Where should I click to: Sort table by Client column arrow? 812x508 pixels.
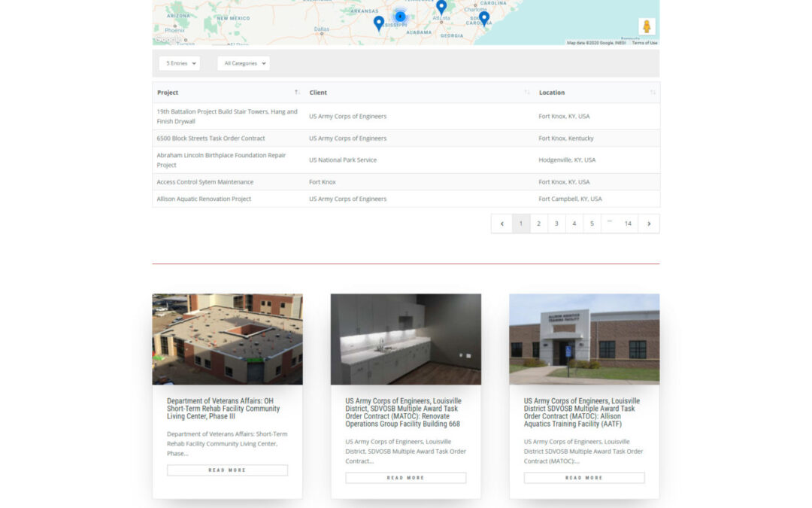tap(526, 93)
